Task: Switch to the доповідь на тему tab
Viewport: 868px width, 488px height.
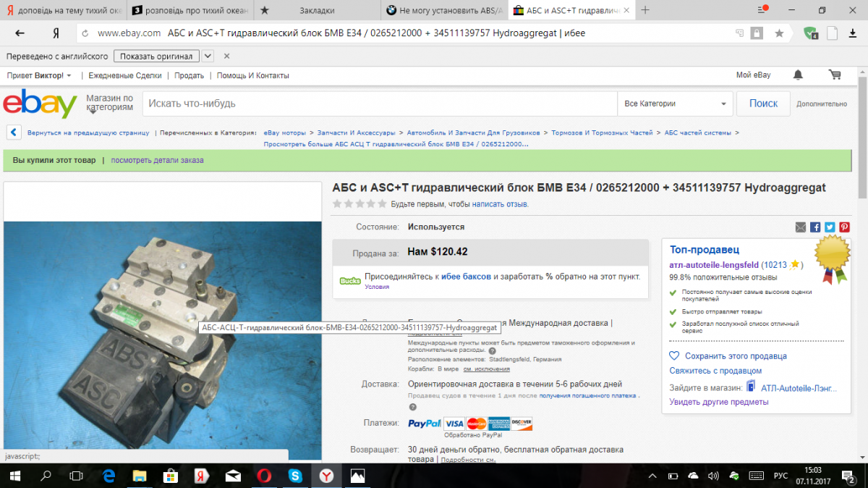Action: [63, 10]
